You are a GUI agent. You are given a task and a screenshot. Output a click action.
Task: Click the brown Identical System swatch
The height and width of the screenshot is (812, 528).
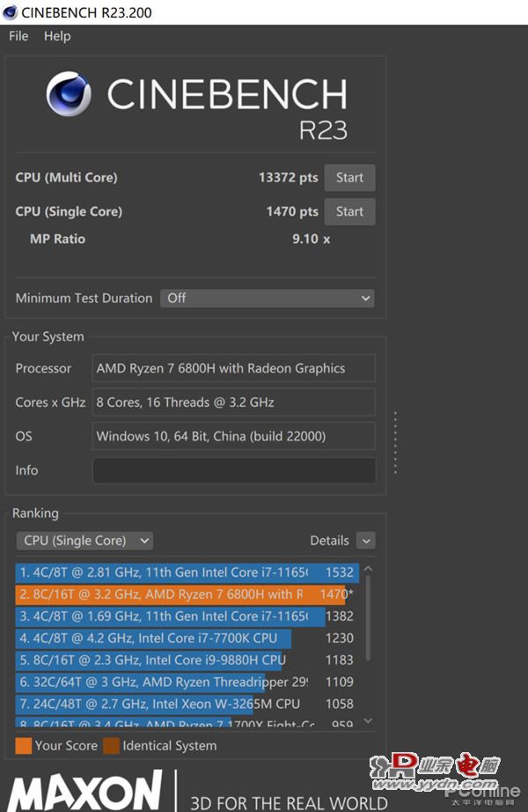point(111,746)
